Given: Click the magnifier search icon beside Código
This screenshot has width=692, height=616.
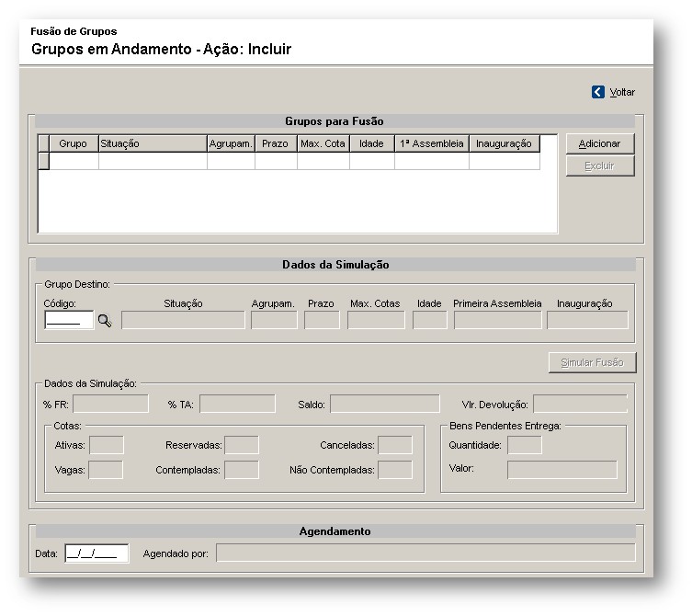Looking at the screenshot, I should [105, 321].
